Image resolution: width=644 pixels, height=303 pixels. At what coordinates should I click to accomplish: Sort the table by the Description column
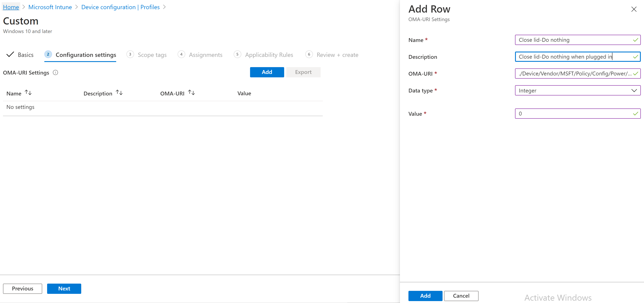coord(119,92)
